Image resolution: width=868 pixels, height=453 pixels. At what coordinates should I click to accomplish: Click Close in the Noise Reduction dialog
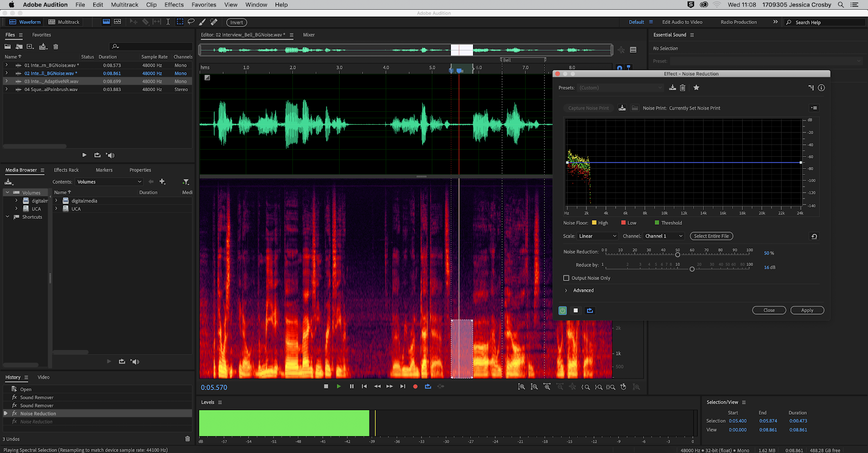click(769, 310)
